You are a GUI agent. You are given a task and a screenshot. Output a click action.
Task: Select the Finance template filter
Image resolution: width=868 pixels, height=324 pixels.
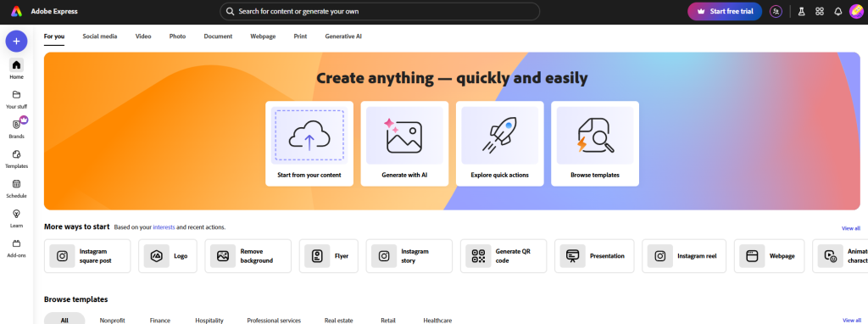(x=160, y=320)
